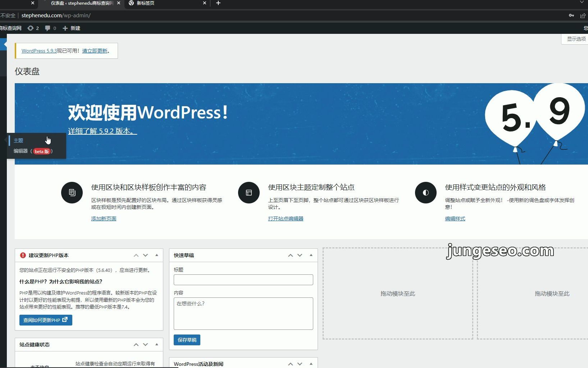Click 打开站点编辑器 link
The height and width of the screenshot is (368, 588).
coord(286,219)
